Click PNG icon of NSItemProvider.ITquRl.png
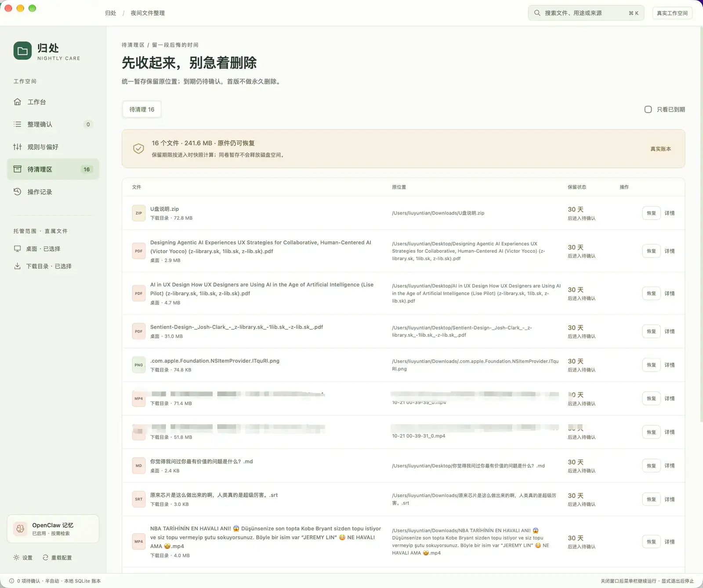703x588 pixels. [139, 365]
